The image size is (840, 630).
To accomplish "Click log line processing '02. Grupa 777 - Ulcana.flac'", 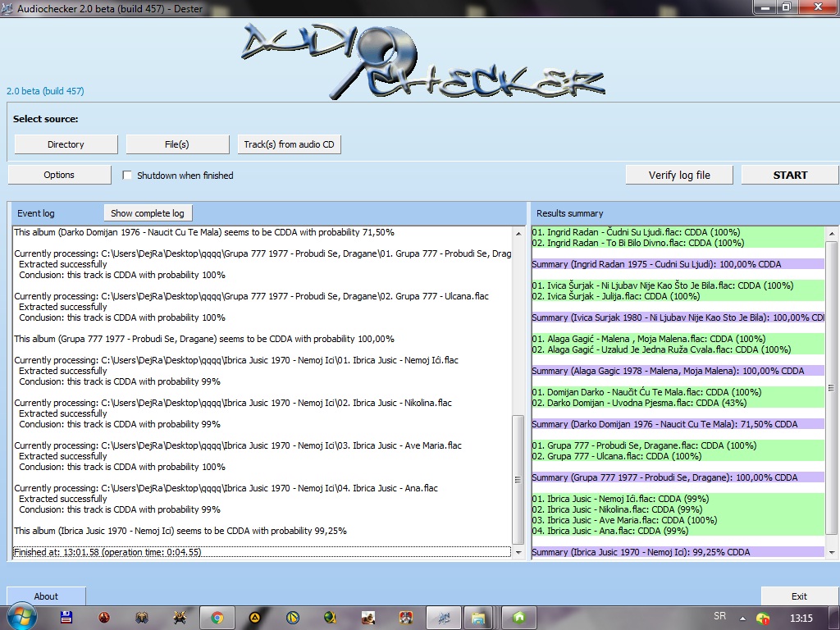I will point(251,296).
